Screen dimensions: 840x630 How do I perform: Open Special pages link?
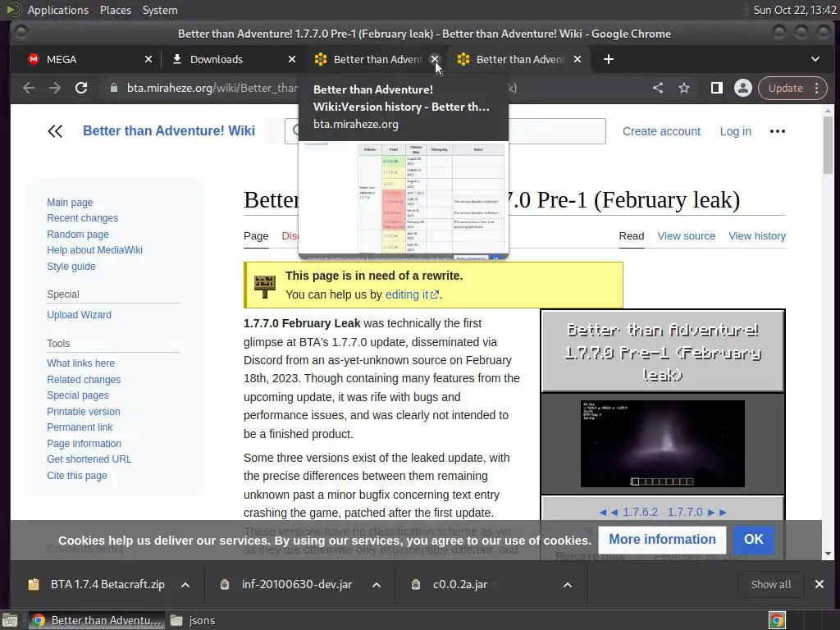click(x=78, y=395)
